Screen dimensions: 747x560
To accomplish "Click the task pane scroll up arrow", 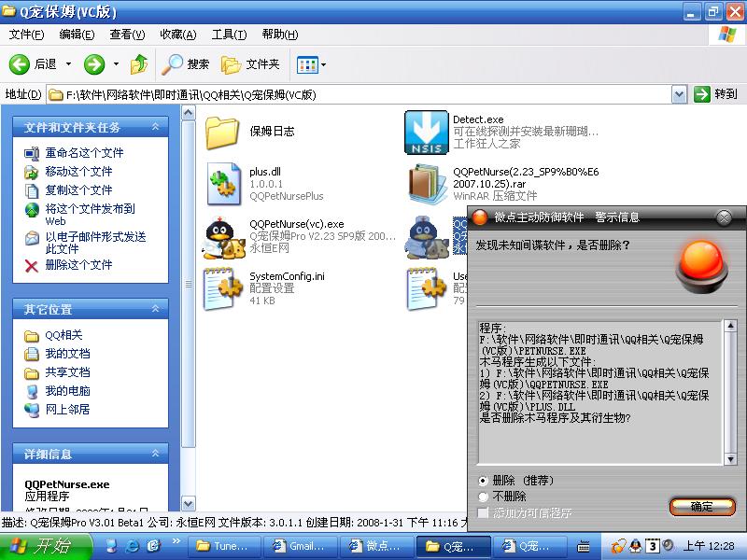I will [x=189, y=113].
